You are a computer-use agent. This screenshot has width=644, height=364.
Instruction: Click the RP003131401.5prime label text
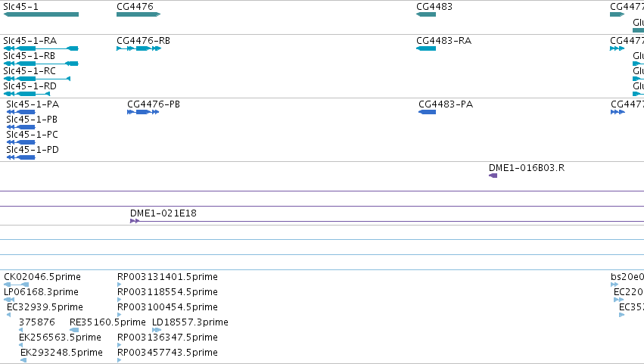click(x=167, y=277)
